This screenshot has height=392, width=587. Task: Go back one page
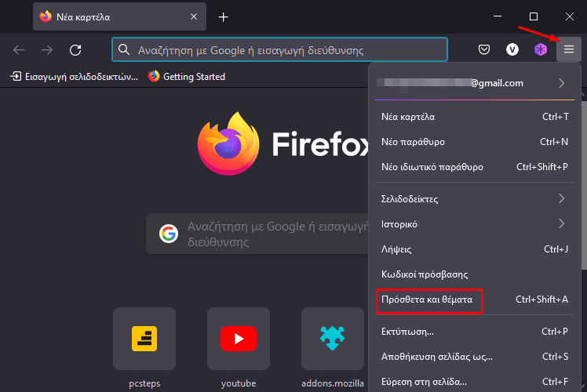(19, 49)
